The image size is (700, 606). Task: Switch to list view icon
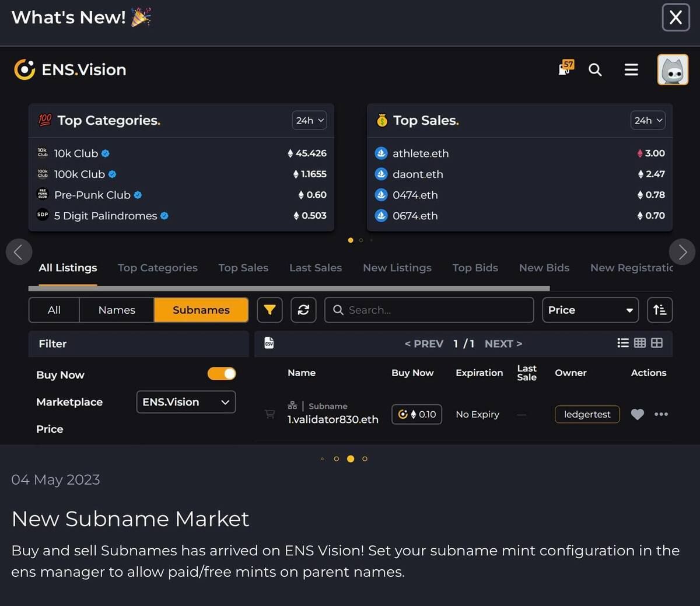(623, 343)
